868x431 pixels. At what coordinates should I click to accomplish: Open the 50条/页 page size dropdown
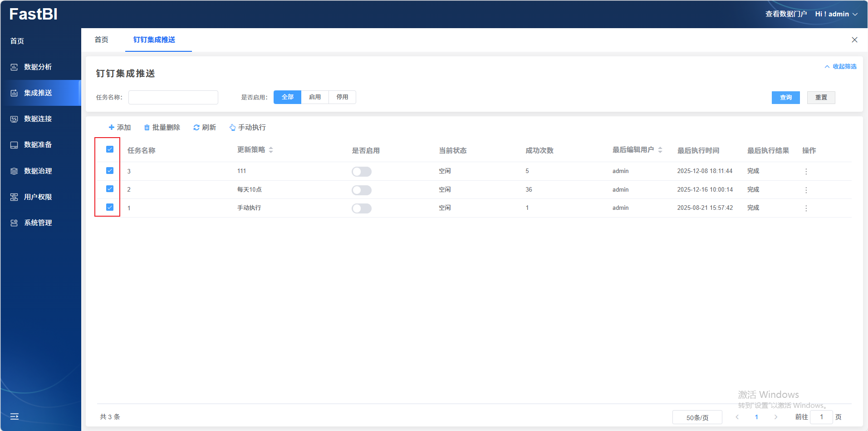(x=697, y=417)
